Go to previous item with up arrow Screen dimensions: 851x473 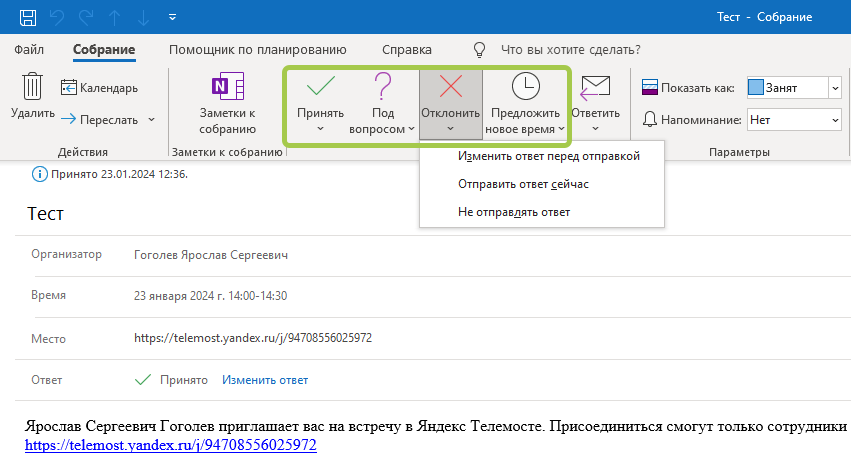[x=115, y=17]
